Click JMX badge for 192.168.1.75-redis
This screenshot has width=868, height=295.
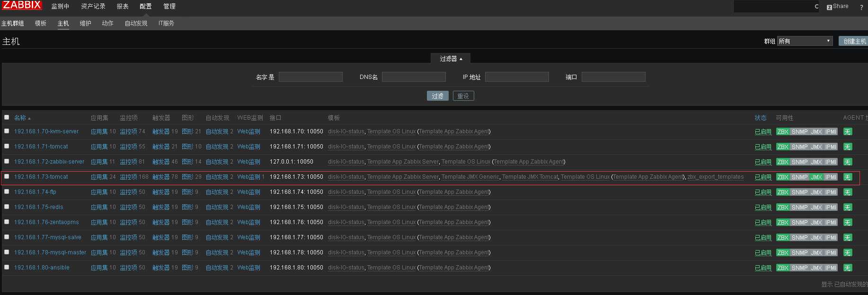tap(816, 208)
